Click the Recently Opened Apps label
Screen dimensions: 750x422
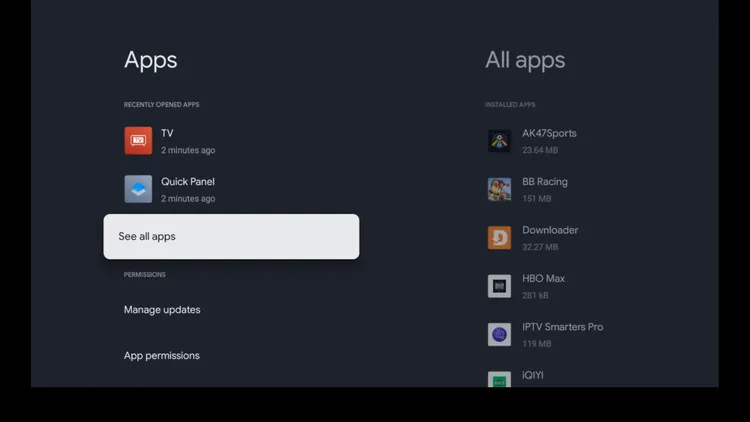click(x=162, y=104)
